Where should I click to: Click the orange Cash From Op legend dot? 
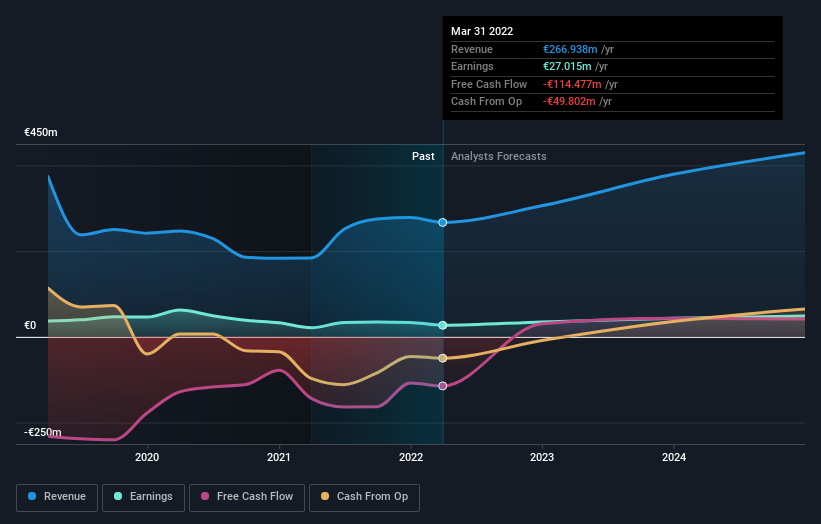pos(325,496)
